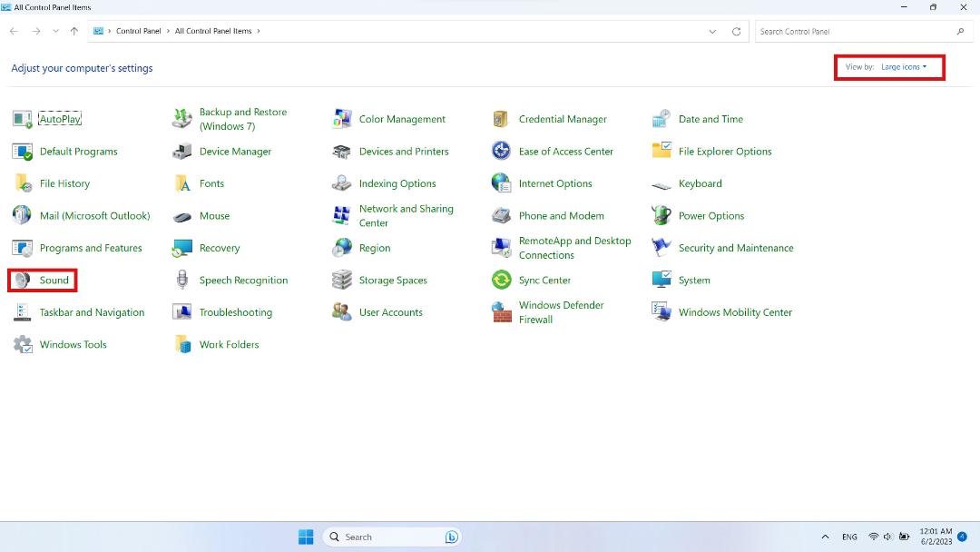Image resolution: width=980 pixels, height=552 pixels.
Task: Click the Default Programs icon
Action: 23,152
